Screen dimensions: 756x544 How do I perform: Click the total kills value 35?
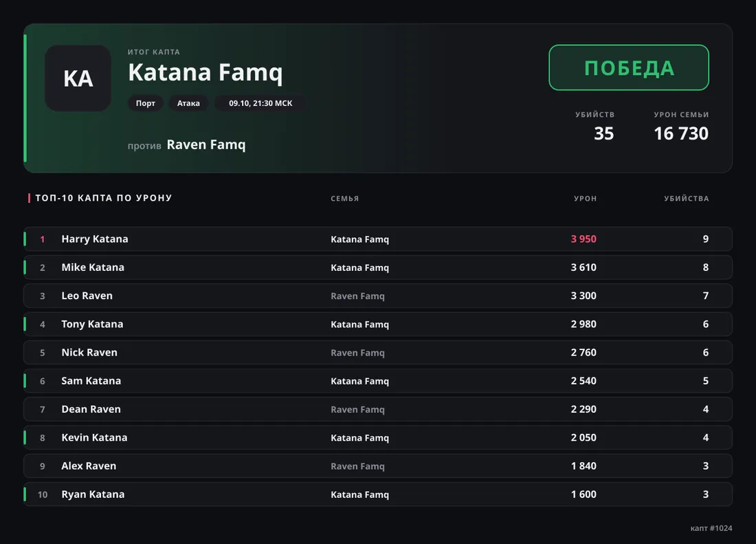click(603, 133)
